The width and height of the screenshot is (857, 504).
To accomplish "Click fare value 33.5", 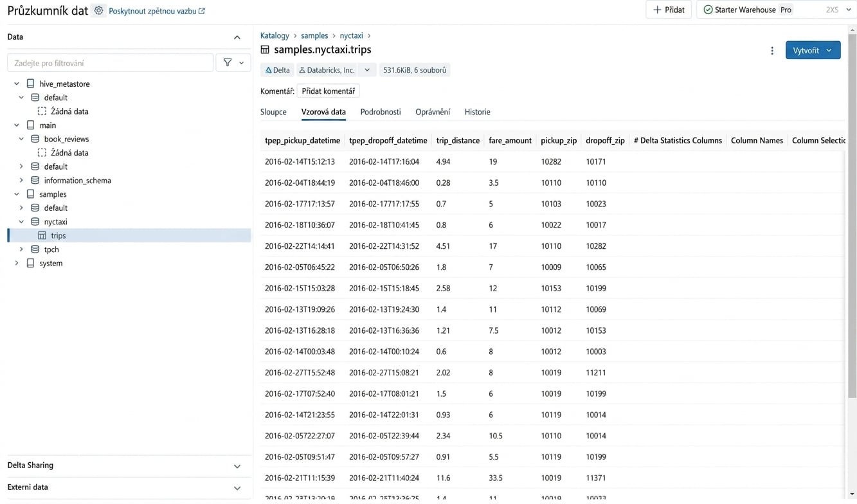I will pos(496,478).
